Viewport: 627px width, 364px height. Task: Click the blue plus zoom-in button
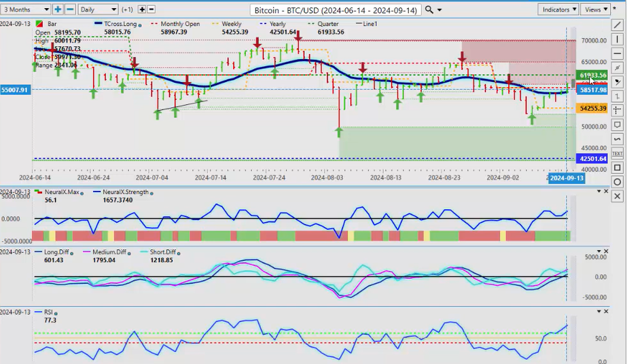pyautogui.click(x=58, y=10)
